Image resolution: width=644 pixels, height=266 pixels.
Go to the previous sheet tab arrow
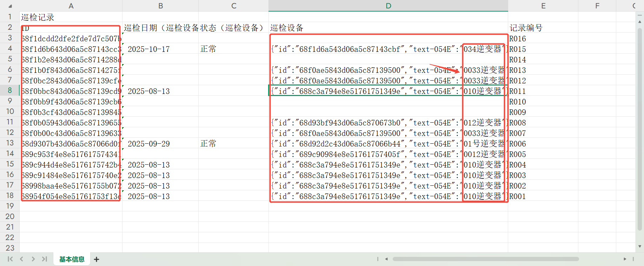pyautogui.click(x=22, y=259)
